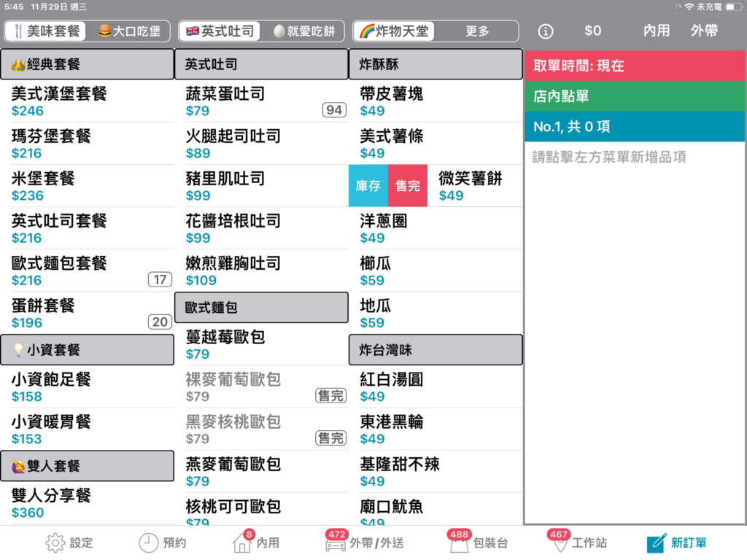The width and height of the screenshot is (747, 560).
Task: Add 核桃可可歐包 to order
Action: coord(262,510)
